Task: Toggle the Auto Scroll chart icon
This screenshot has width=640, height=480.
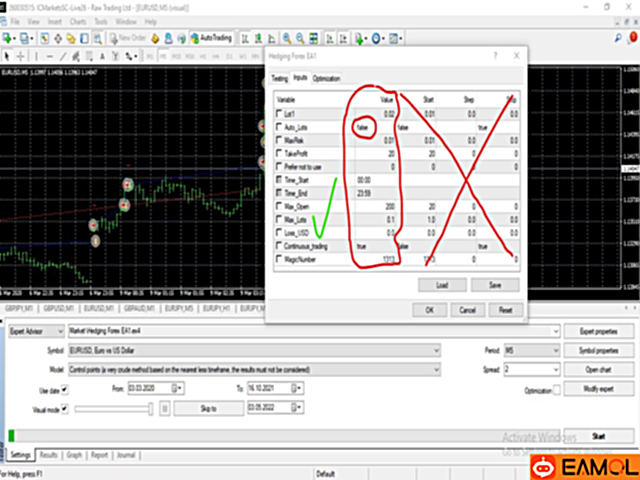Action: tap(330, 38)
